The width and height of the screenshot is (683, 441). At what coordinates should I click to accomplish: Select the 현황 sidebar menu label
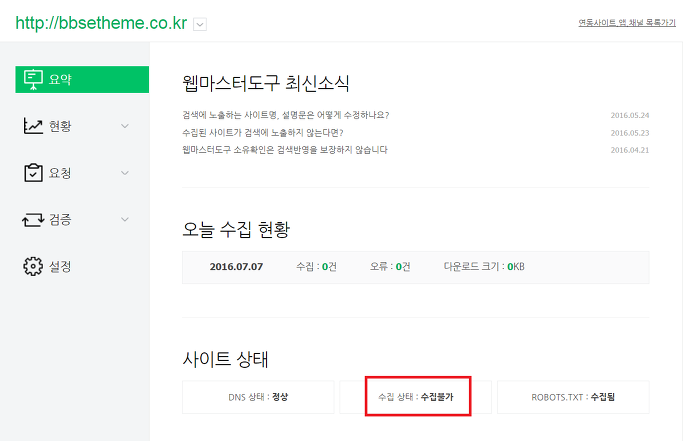(60, 126)
